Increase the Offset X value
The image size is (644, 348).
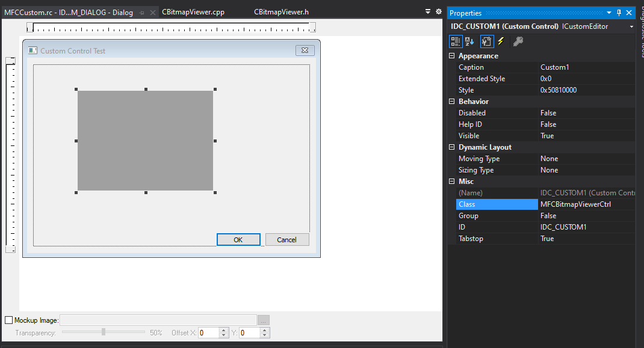[x=223, y=331]
